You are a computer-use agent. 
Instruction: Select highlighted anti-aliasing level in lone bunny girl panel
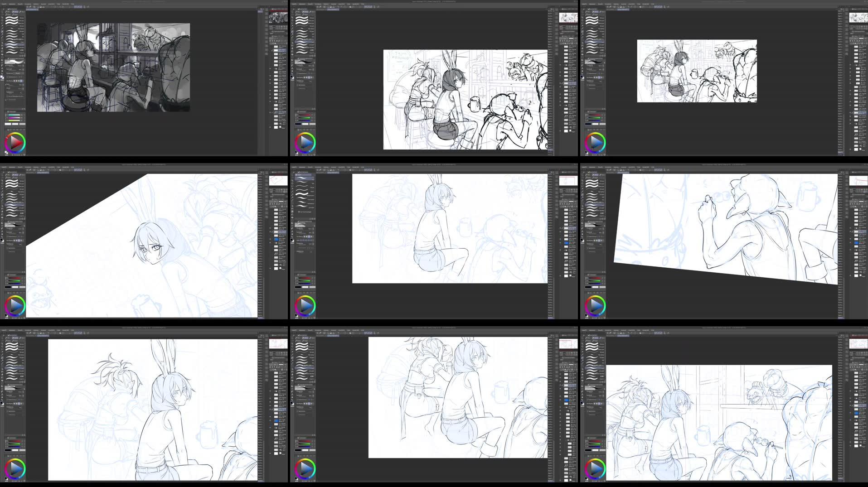pyautogui.click(x=309, y=236)
